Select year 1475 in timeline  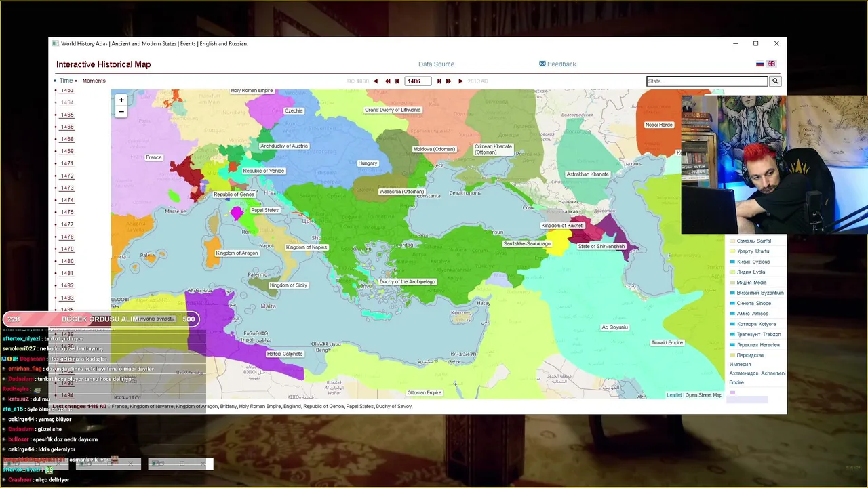click(x=67, y=213)
